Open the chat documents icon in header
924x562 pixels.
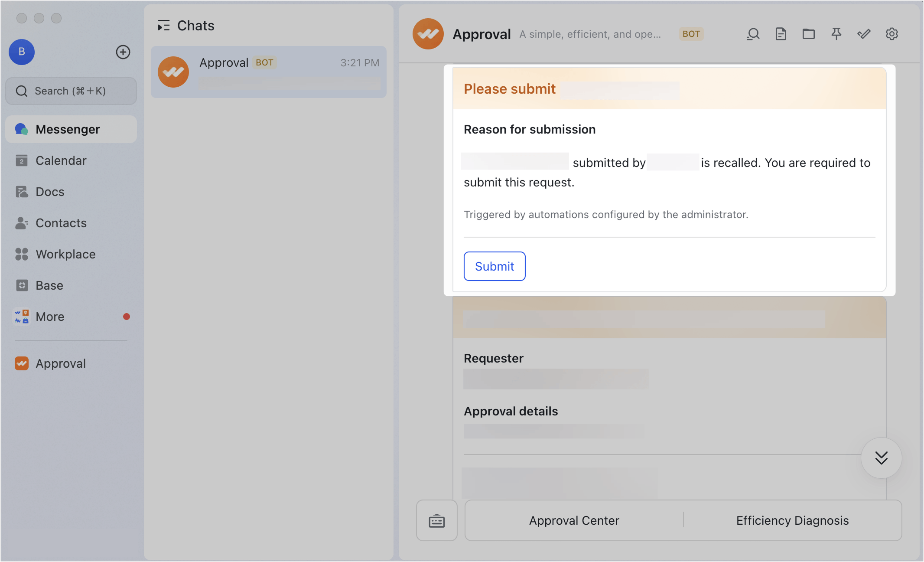pos(781,34)
